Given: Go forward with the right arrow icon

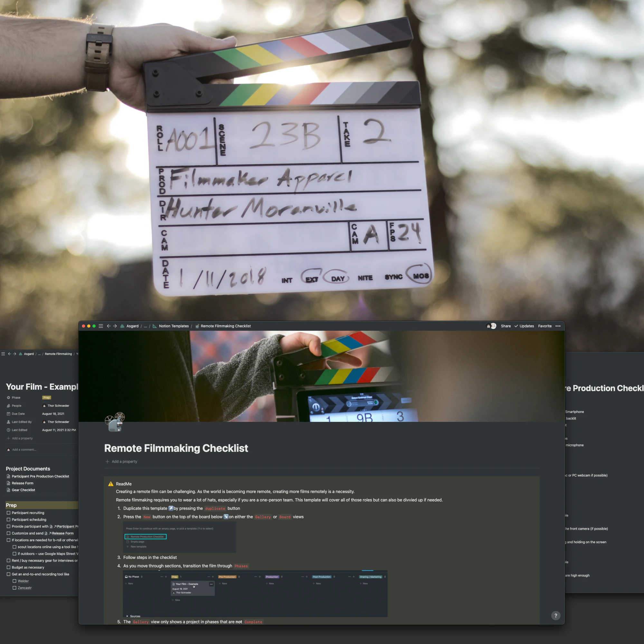Looking at the screenshot, I should coord(115,326).
